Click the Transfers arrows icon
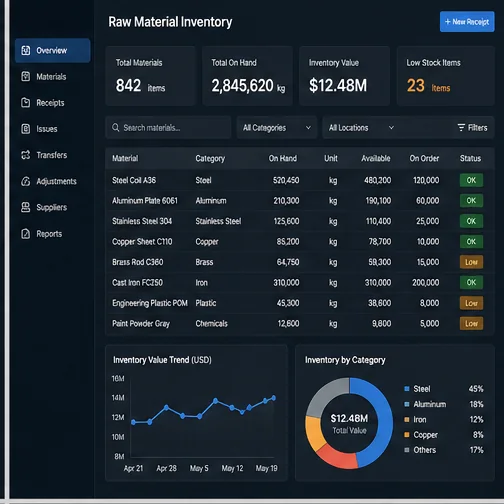This screenshot has height=504, width=504. pos(26,155)
